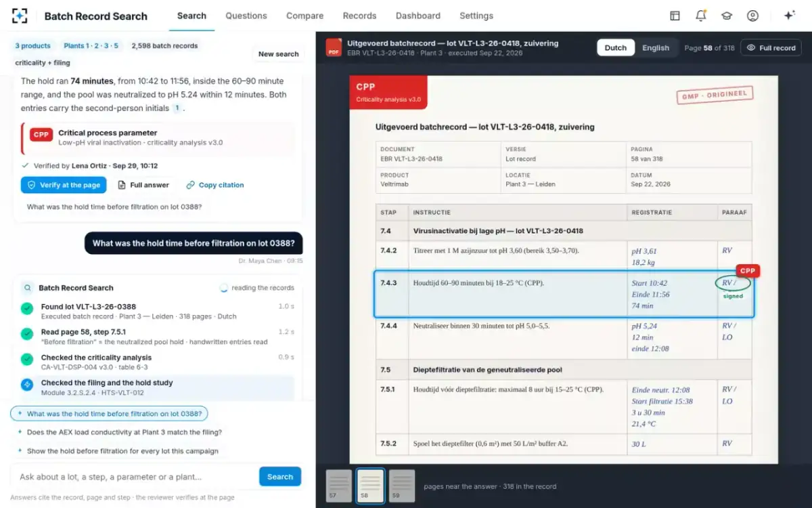
Task: Select suggestion about AEX load conductivity
Action: (x=119, y=432)
